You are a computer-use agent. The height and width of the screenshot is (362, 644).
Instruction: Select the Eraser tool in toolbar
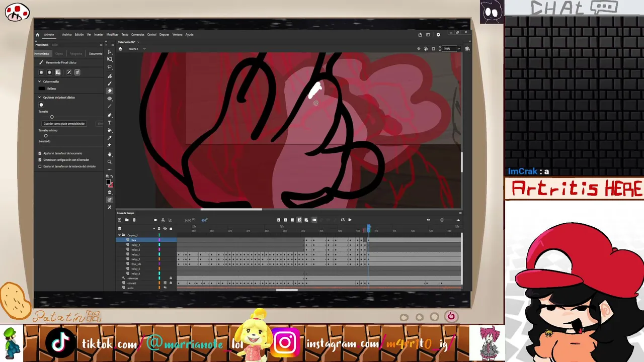coord(110,91)
